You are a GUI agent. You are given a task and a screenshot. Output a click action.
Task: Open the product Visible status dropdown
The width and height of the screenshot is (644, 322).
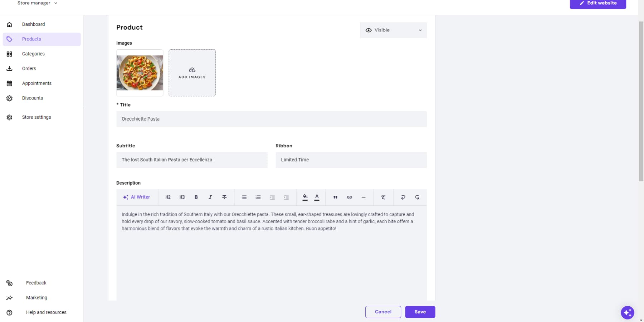click(x=393, y=30)
